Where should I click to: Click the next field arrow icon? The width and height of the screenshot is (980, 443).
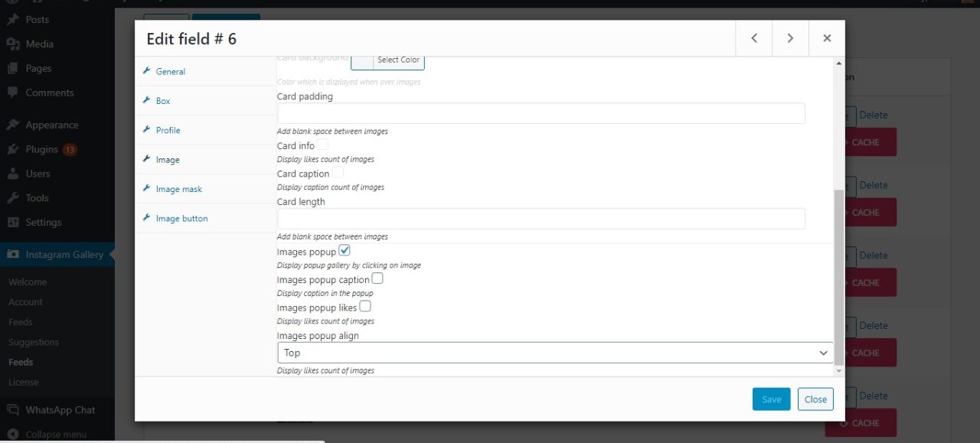click(790, 38)
